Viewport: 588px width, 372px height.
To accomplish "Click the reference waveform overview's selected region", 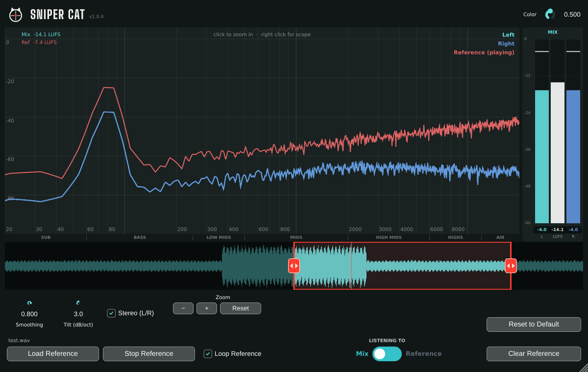I will [x=402, y=266].
